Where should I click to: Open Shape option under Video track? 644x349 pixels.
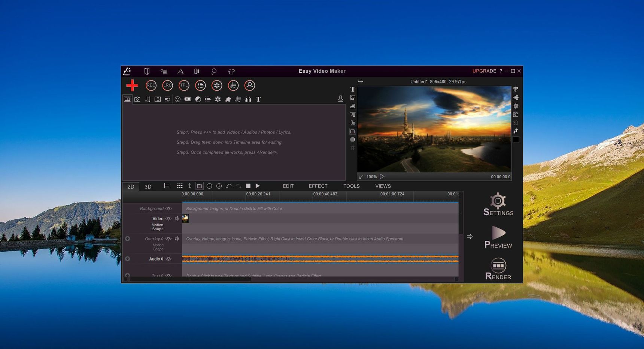tap(158, 229)
